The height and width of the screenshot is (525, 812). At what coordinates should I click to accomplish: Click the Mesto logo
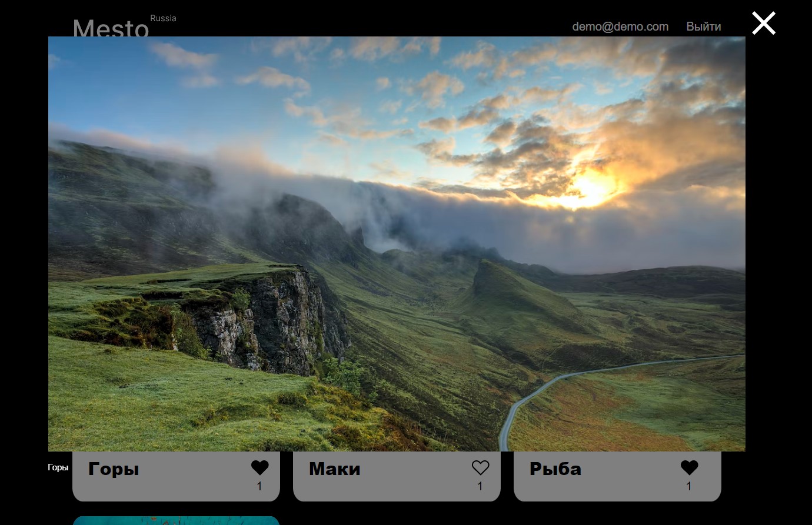point(111,28)
